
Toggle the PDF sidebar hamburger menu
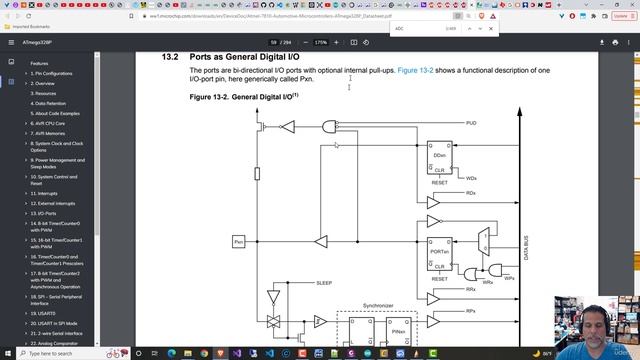[x=11, y=42]
